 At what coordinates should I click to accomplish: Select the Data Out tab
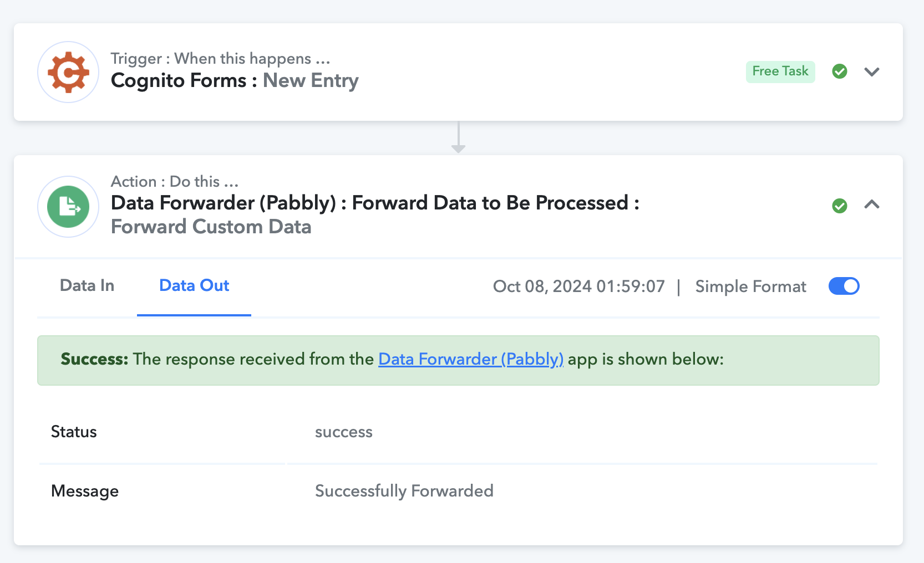(x=194, y=286)
